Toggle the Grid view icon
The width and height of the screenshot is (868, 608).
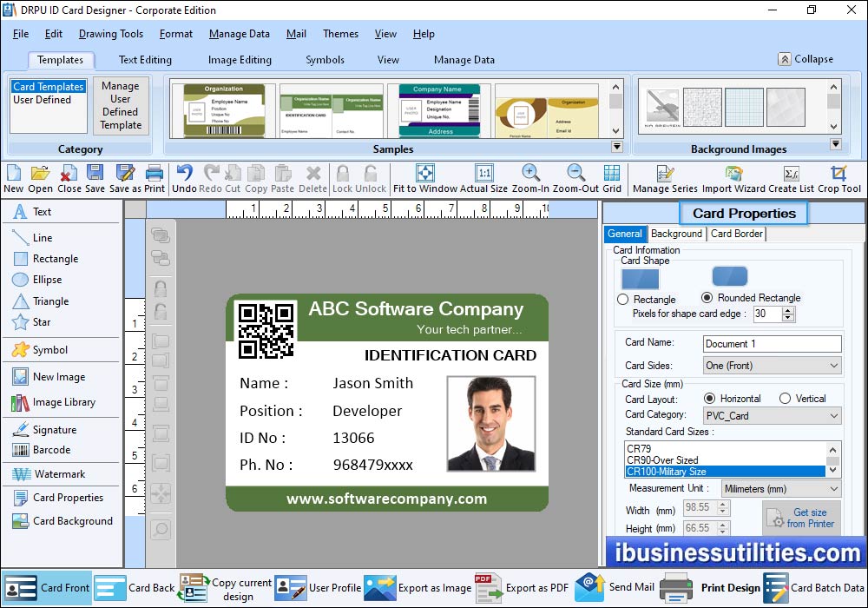612,174
